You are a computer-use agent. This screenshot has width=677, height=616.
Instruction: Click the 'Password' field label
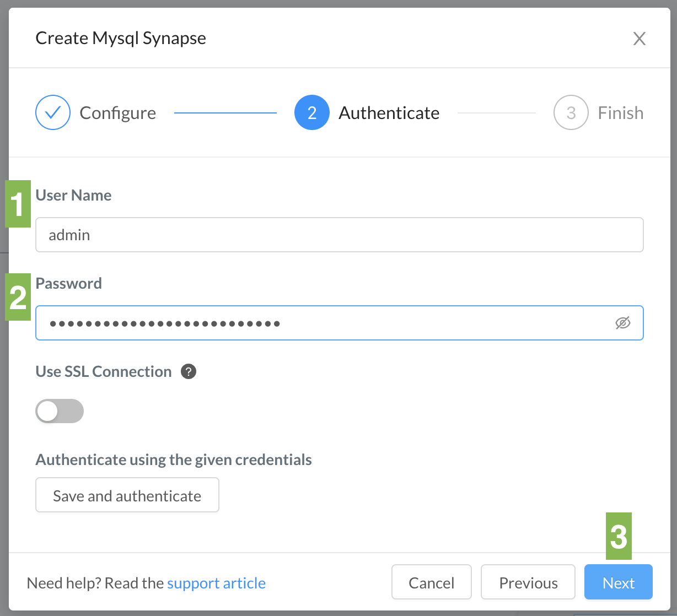69,283
